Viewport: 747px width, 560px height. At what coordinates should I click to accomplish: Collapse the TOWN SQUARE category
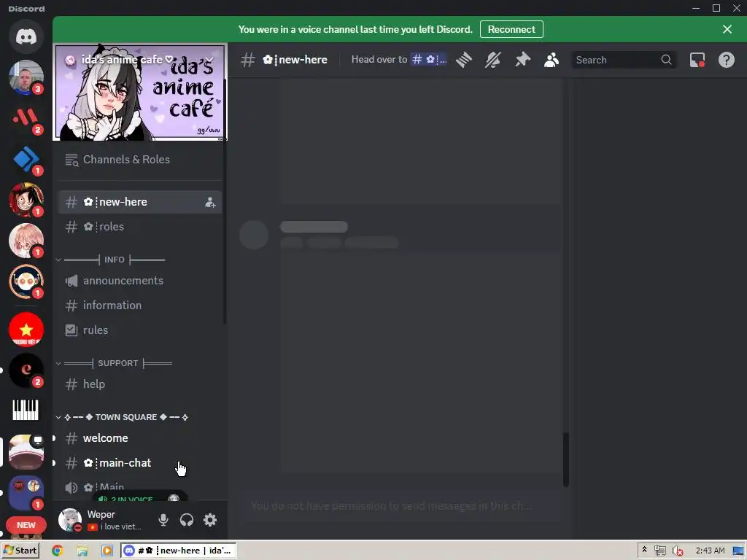[123, 417]
